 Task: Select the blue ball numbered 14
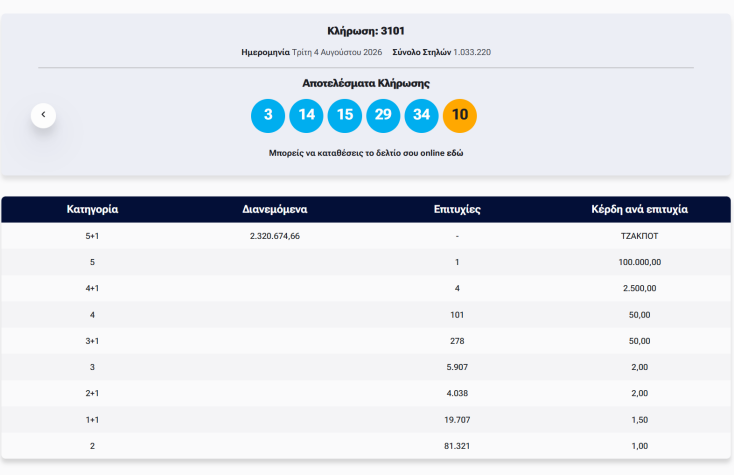click(306, 116)
